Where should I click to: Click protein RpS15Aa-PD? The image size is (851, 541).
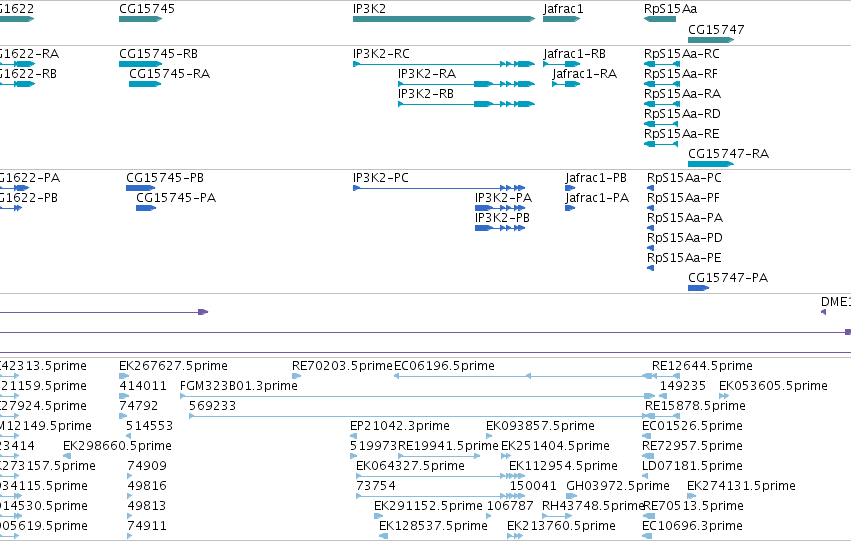[685, 238]
